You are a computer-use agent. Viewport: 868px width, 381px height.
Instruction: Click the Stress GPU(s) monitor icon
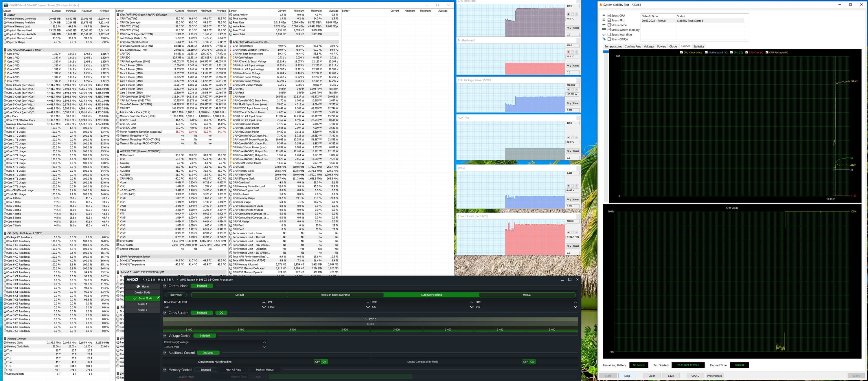(604, 39)
